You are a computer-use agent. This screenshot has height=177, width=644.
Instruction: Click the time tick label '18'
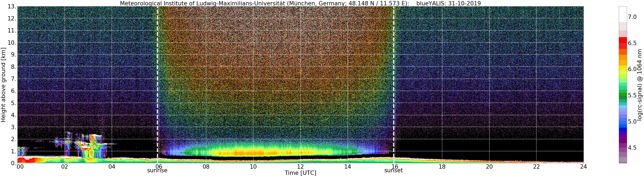point(442,166)
